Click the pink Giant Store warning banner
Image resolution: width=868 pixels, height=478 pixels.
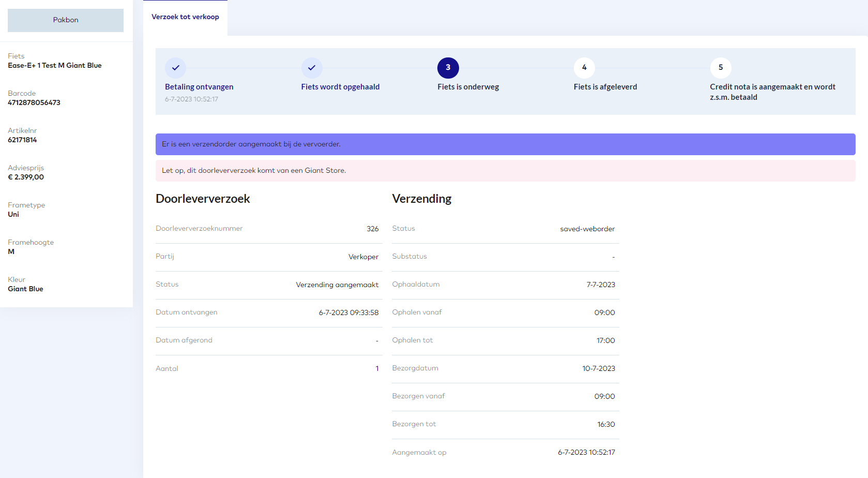click(505, 171)
